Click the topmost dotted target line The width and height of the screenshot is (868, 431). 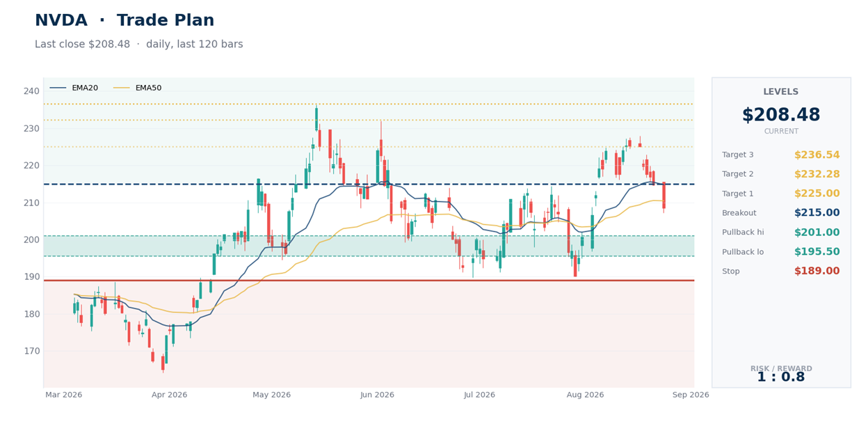[369, 104]
